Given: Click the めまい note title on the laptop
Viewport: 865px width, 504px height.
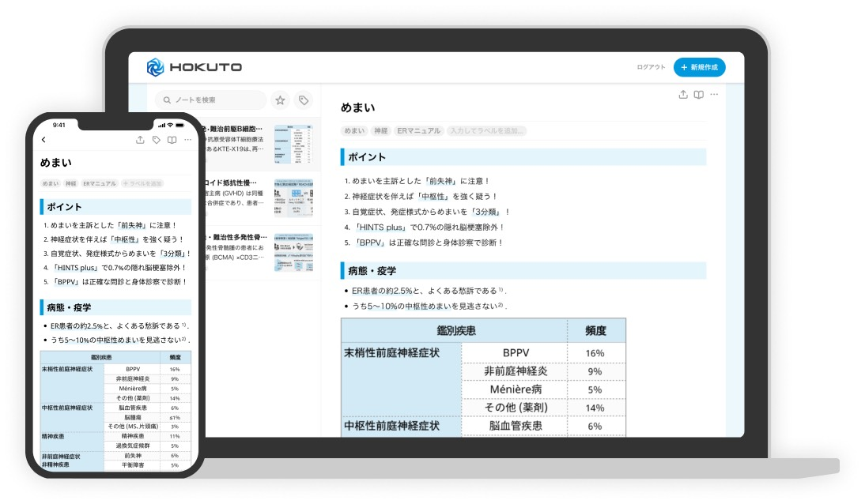Looking at the screenshot, I should click(x=357, y=107).
